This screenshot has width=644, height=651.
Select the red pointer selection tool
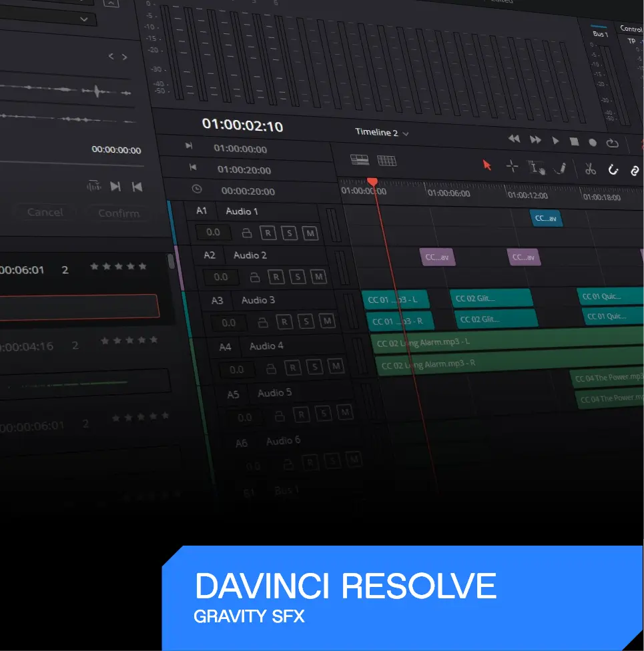(x=487, y=165)
